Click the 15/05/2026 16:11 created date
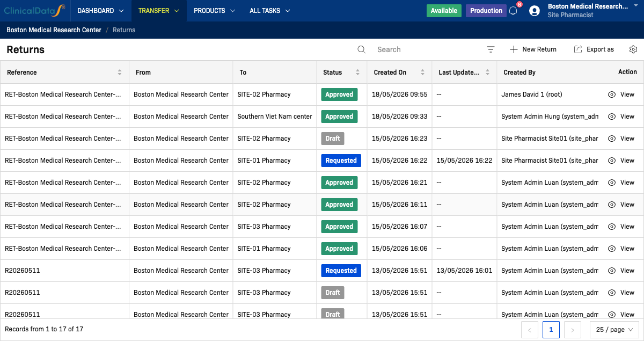This screenshot has height=341, width=644. click(400, 205)
